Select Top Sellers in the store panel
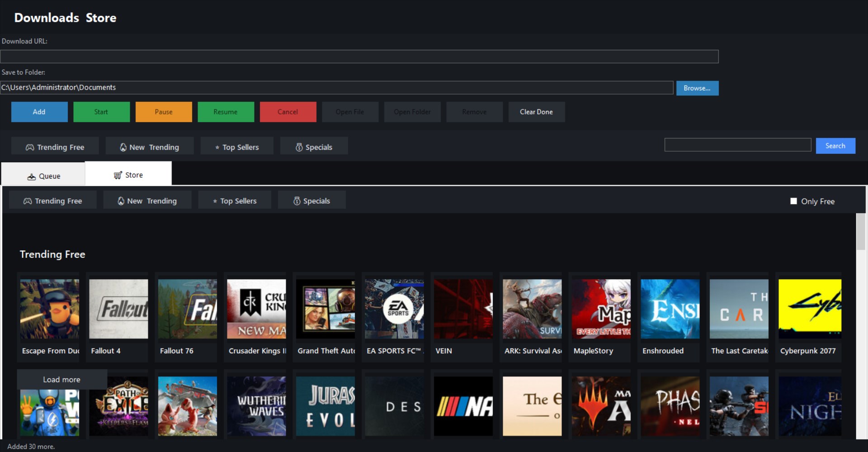This screenshot has height=452, width=868. [234, 200]
